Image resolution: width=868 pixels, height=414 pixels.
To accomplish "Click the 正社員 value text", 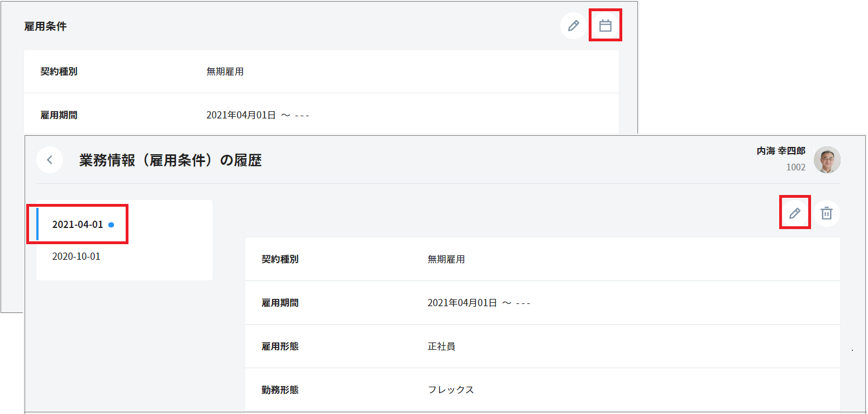I will coord(441,346).
